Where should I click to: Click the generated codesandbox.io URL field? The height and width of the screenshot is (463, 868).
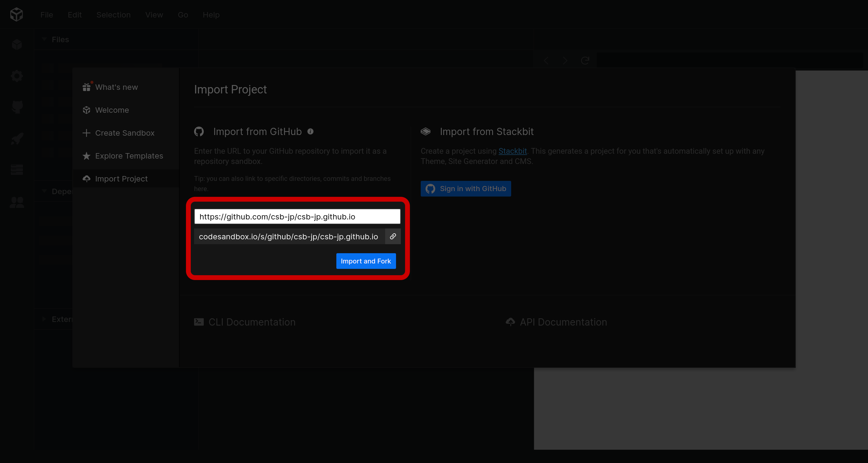(x=289, y=237)
